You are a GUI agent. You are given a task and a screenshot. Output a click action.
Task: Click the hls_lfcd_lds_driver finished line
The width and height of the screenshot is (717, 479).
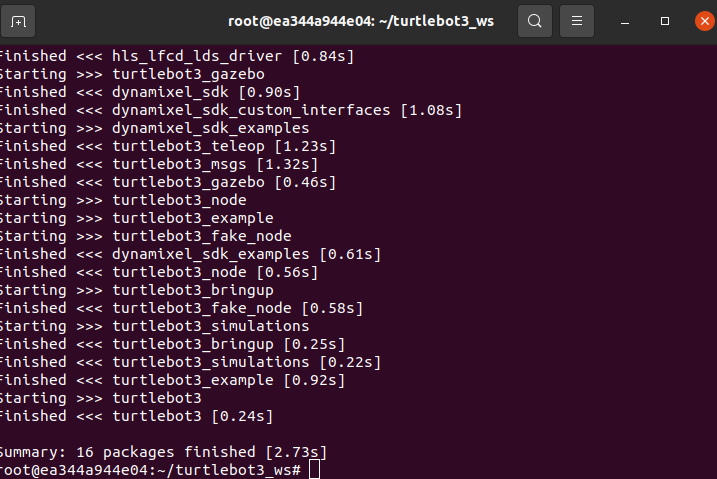177,56
